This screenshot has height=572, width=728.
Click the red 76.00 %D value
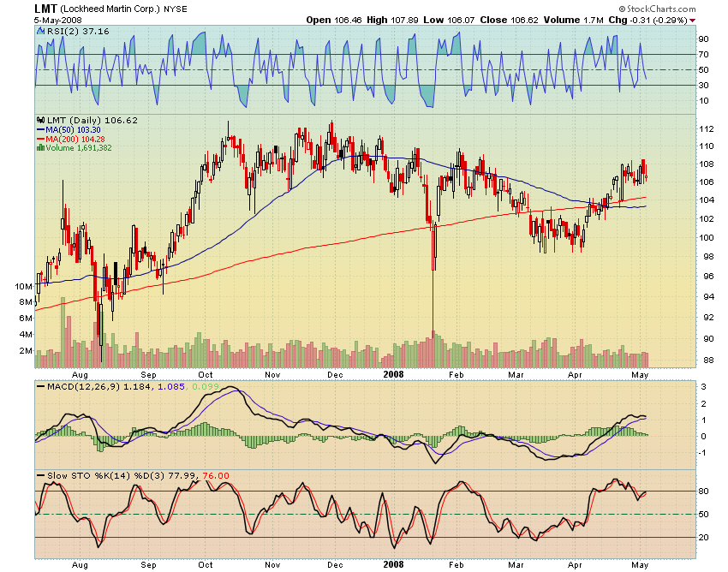point(216,476)
